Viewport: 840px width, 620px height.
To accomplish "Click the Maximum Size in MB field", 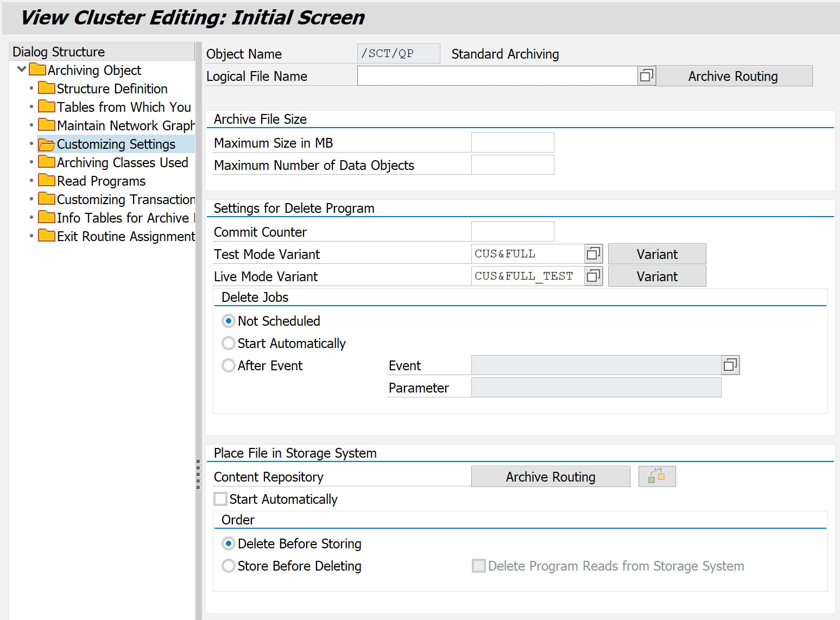I will pos(512,143).
